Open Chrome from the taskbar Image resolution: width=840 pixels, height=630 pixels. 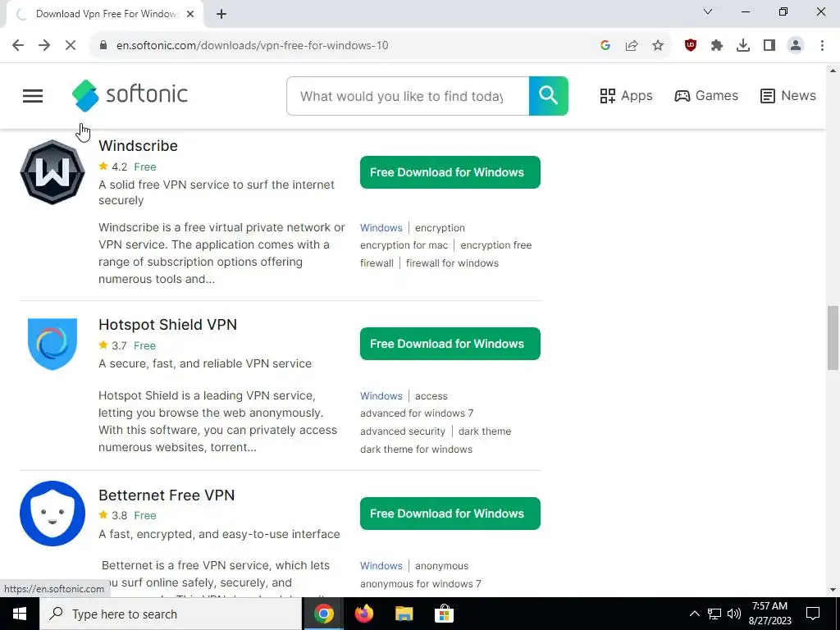point(323,614)
